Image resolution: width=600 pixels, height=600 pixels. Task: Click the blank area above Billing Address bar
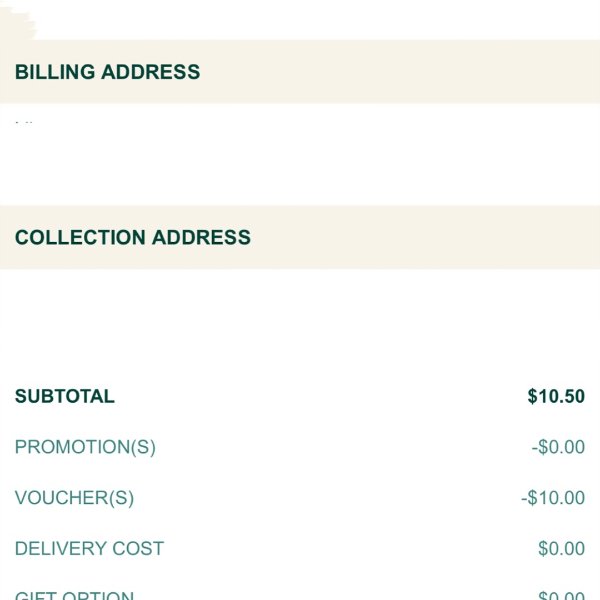(x=318, y=20)
